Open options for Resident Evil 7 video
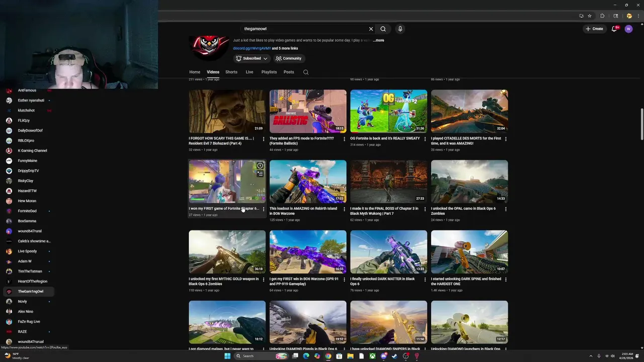Viewport: 644px width, 362px height. click(x=263, y=139)
